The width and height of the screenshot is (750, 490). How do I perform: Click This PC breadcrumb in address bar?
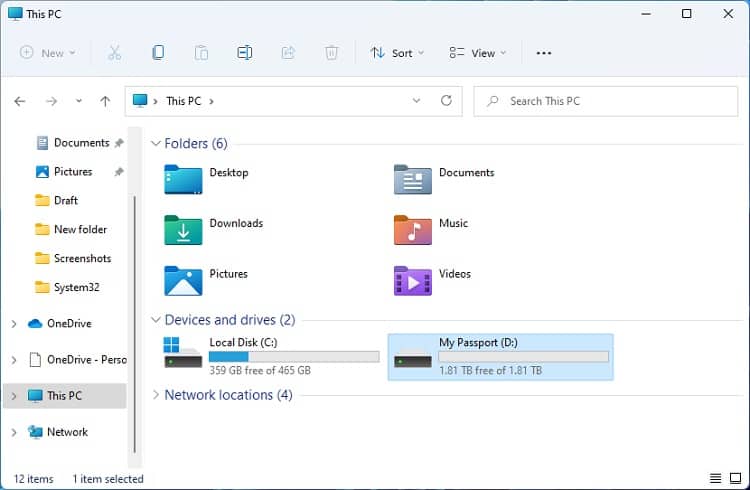[x=184, y=101]
